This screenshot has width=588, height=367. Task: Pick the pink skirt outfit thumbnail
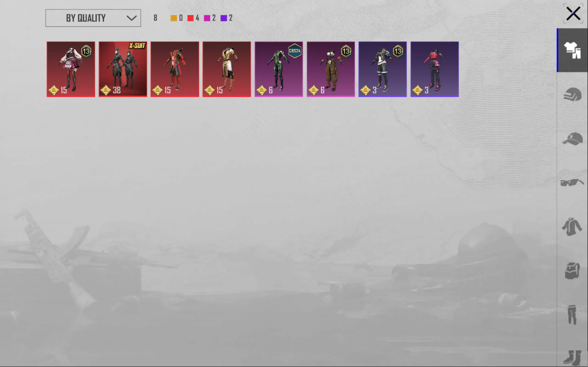pyautogui.click(x=71, y=69)
